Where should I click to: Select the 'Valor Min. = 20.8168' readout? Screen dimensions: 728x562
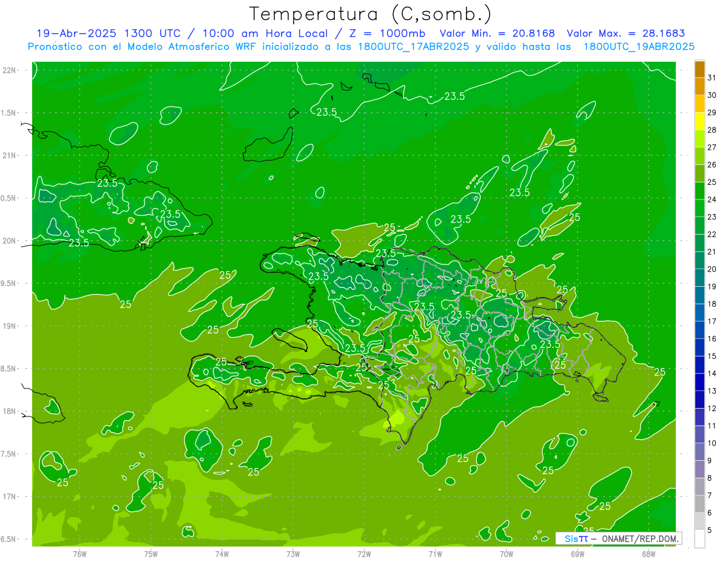click(x=497, y=33)
